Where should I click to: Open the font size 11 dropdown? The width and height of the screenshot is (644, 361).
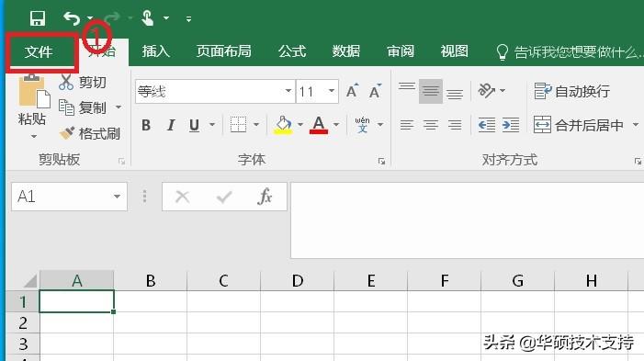pos(332,91)
